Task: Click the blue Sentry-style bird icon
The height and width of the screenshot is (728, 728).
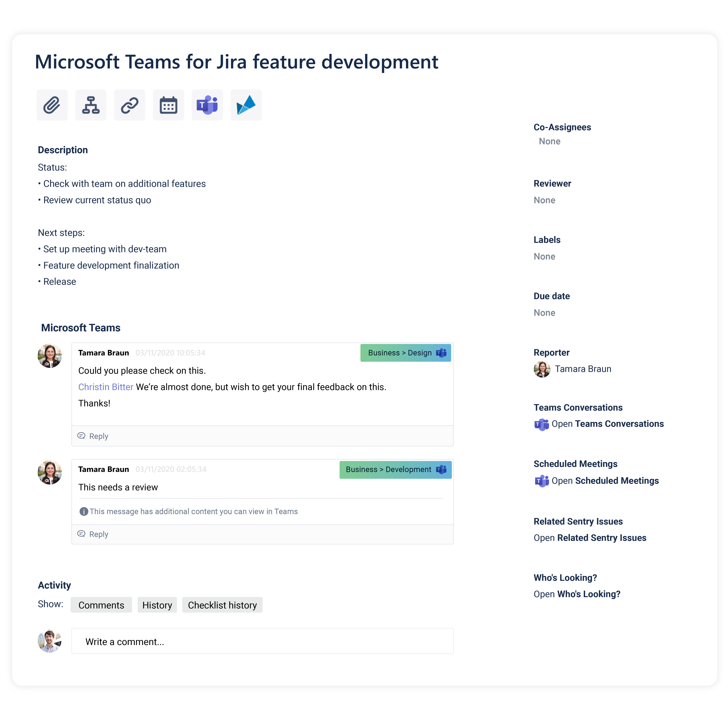Action: click(246, 105)
